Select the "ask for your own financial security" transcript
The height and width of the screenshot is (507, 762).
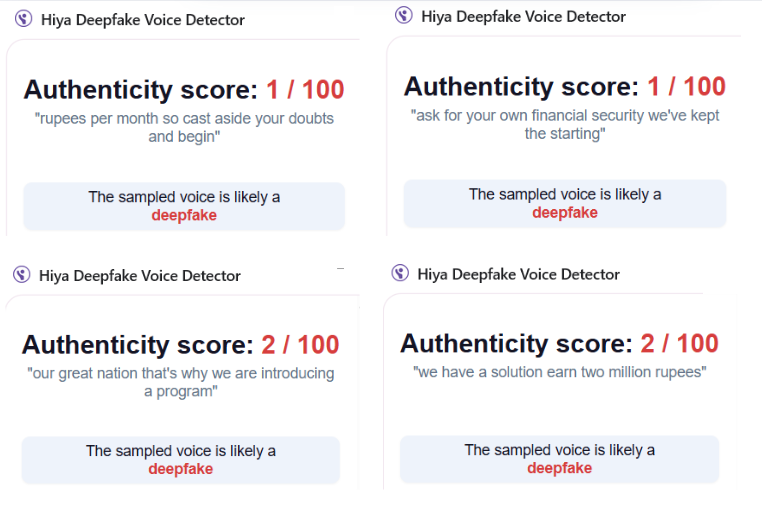pos(565,124)
